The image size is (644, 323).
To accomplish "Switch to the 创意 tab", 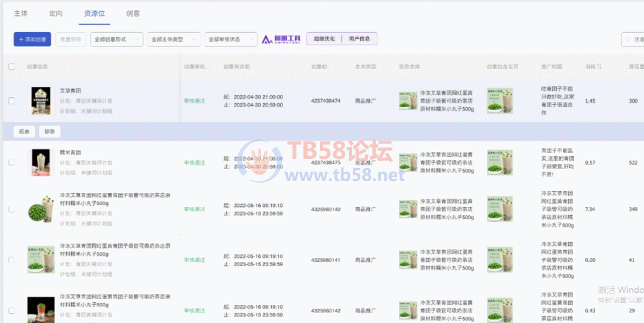I will 133,13.
